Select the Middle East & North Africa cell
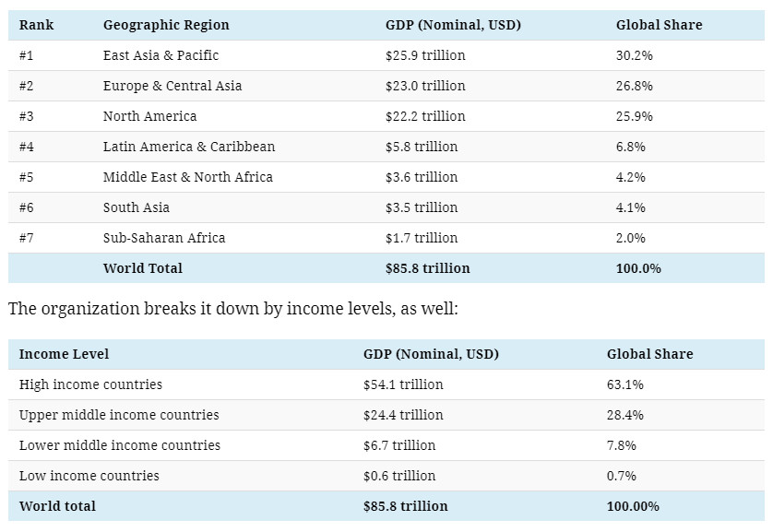Viewport: 773px width, 532px height. (x=188, y=177)
